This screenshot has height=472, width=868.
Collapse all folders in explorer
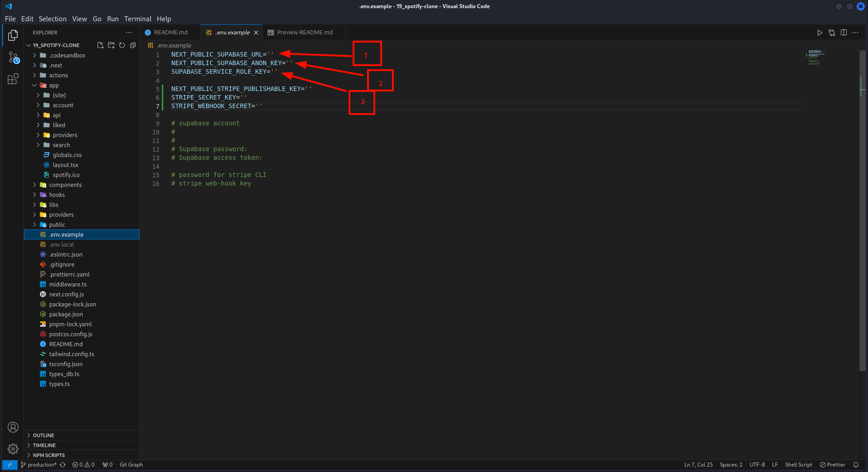[x=133, y=45]
